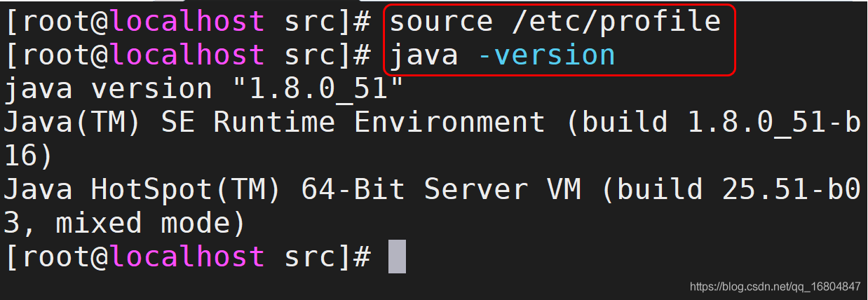This screenshot has height=300, width=868.
Task: Click the 'java -version' command text
Action: [502, 55]
